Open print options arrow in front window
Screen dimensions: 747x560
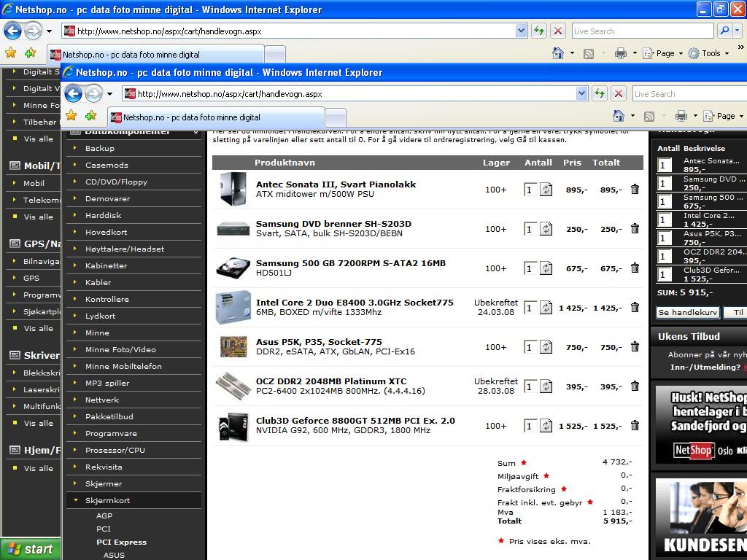coord(695,116)
